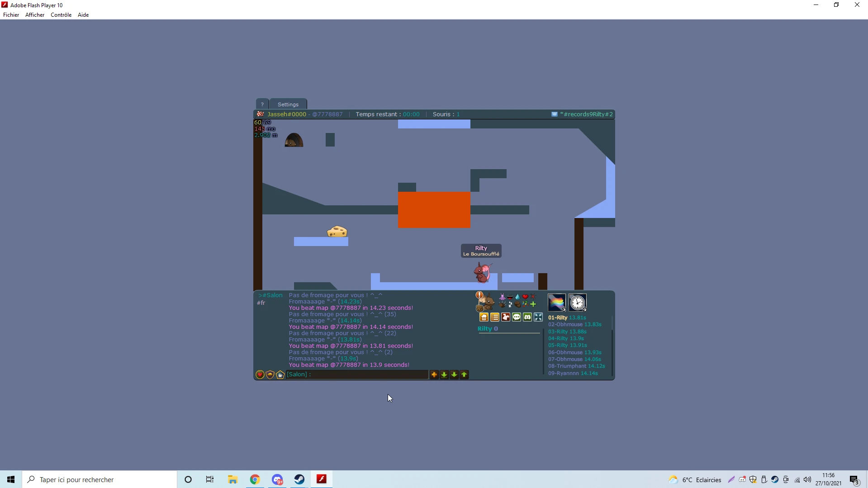The image size is (868, 488).
Task: Open Google Chrome from the taskbar
Action: click(x=255, y=479)
